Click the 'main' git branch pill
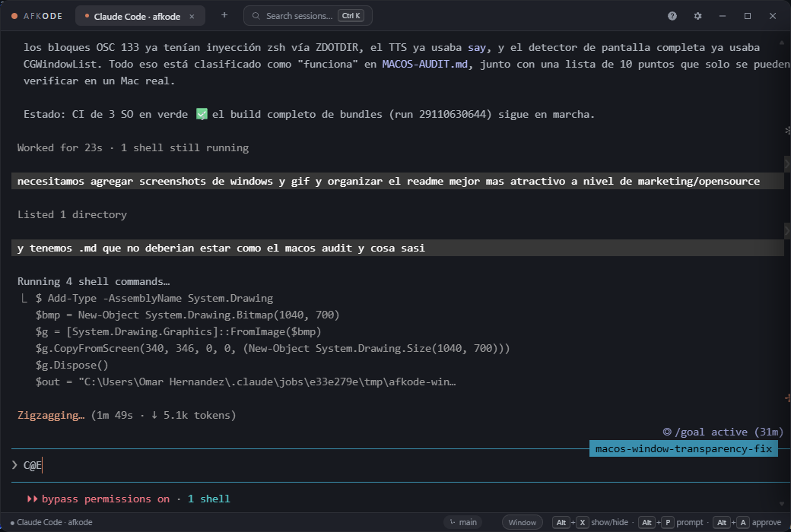 (463, 522)
